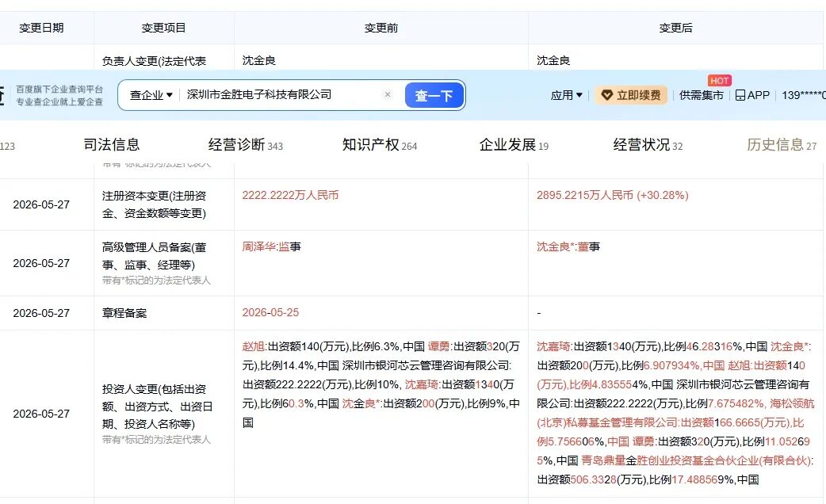Switch to the 司法信息 tab
Viewport: 826px width, 504px height.
click(112, 144)
